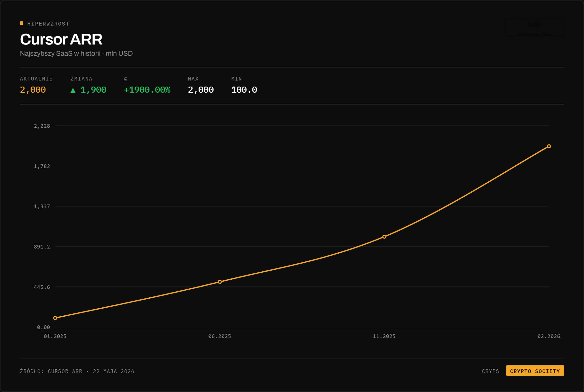This screenshot has height=392, width=584.
Task: Click the MAX stat label
Action: point(193,79)
